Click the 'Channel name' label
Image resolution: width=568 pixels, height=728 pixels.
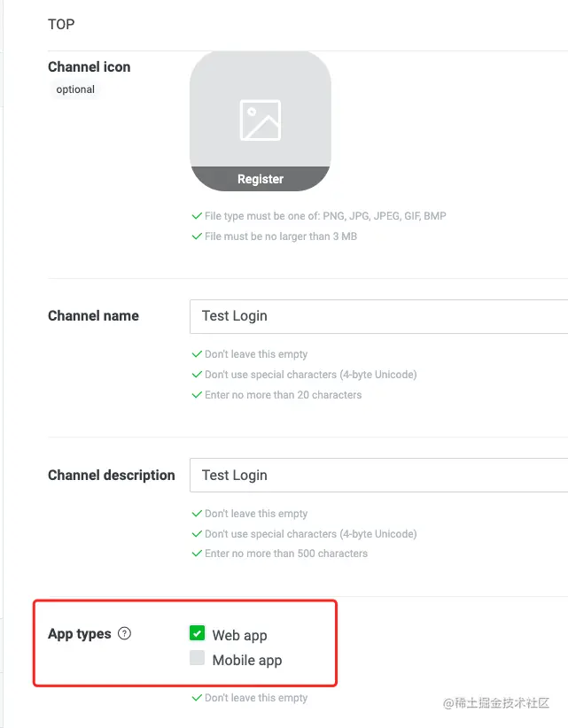pyautogui.click(x=93, y=315)
